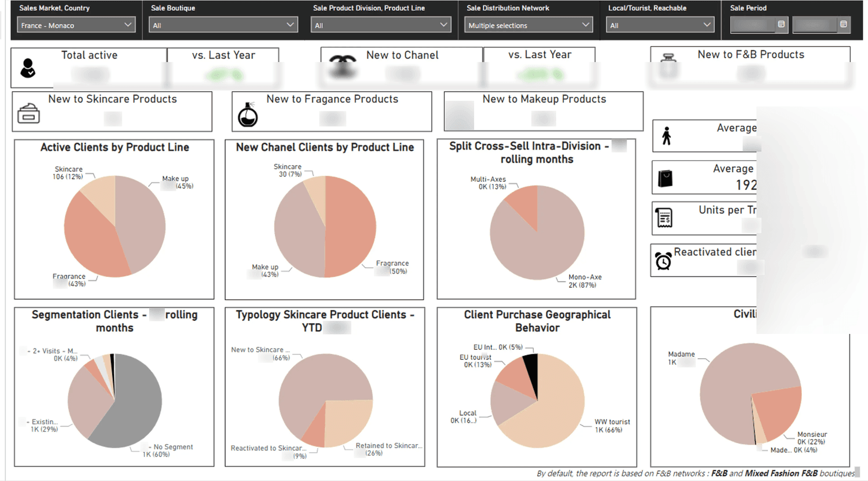
Task: Select the New to Skincare Products card
Action: 112,111
